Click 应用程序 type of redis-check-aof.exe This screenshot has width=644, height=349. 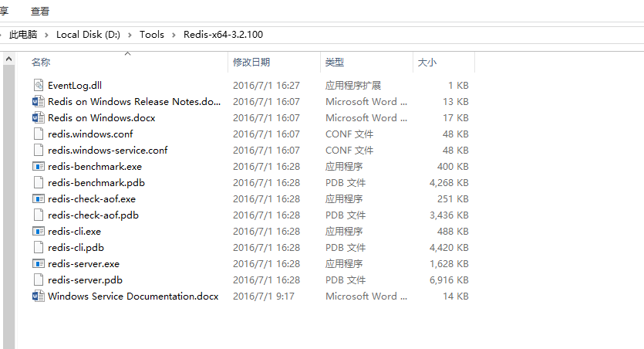(x=344, y=199)
